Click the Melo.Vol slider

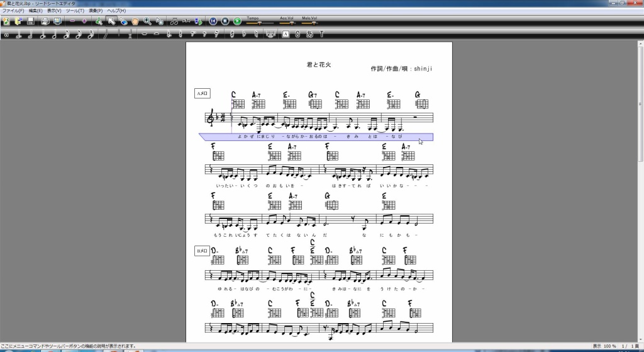309,23
